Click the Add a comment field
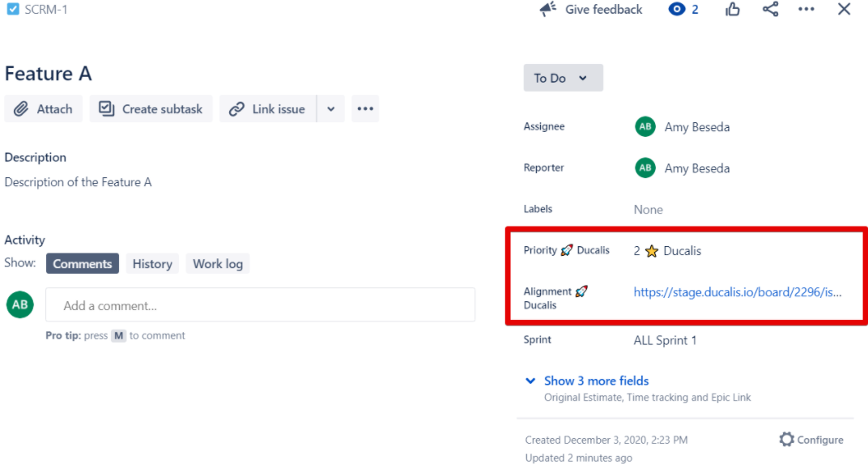 click(260, 306)
